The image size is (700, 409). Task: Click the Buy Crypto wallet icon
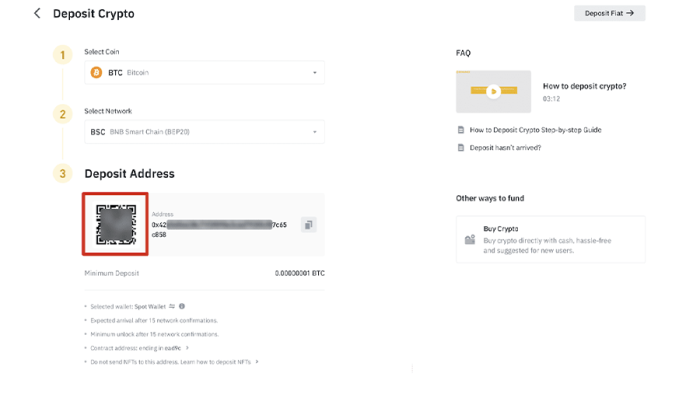470,240
